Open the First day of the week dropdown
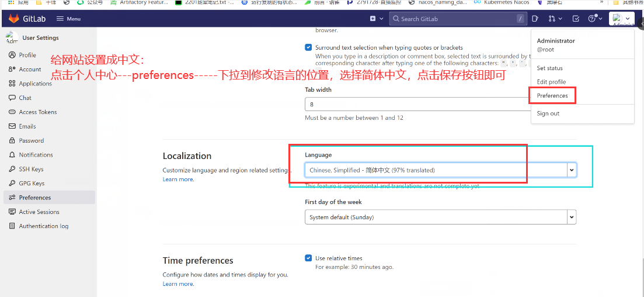Image resolution: width=644 pixels, height=297 pixels. coord(441,217)
